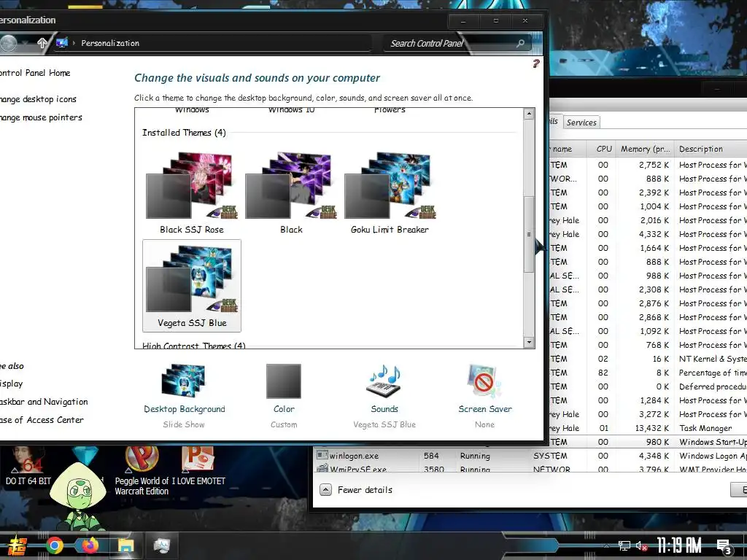Open Peggle World of Warcraft Edition icon
Image resolution: width=747 pixels, height=560 pixels.
(x=142, y=470)
